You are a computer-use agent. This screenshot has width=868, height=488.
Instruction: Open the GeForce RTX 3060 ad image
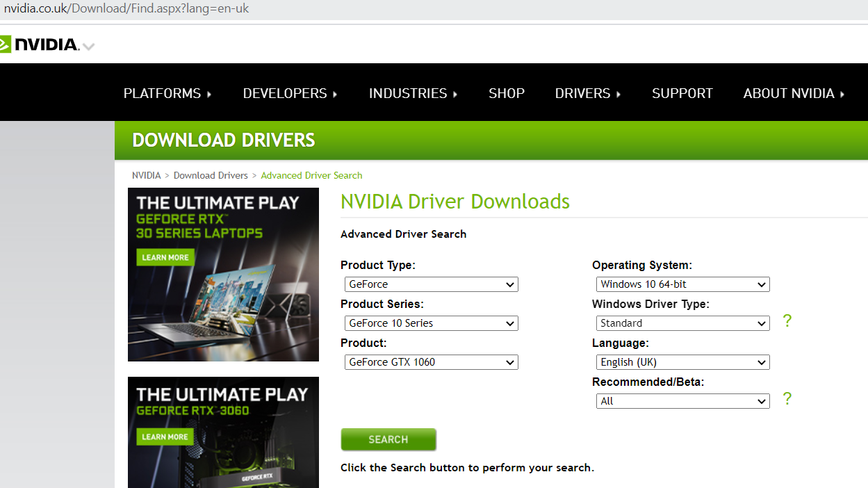click(x=223, y=432)
